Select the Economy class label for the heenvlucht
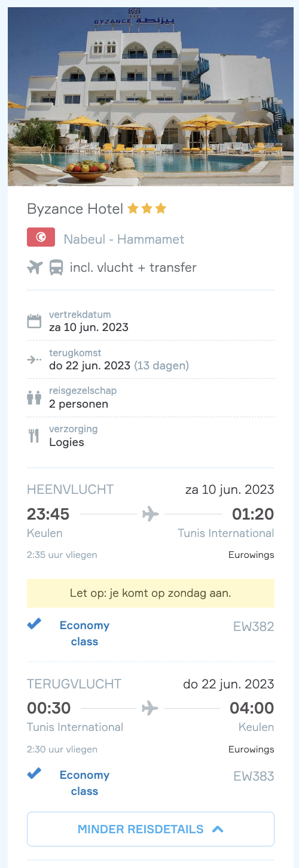Image resolution: width=299 pixels, height=868 pixels. click(x=84, y=633)
